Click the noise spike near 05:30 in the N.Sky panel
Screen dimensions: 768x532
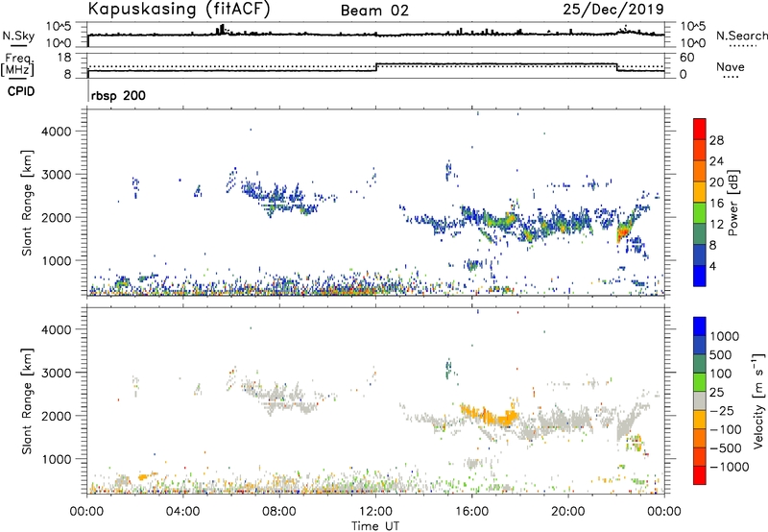tap(222, 29)
